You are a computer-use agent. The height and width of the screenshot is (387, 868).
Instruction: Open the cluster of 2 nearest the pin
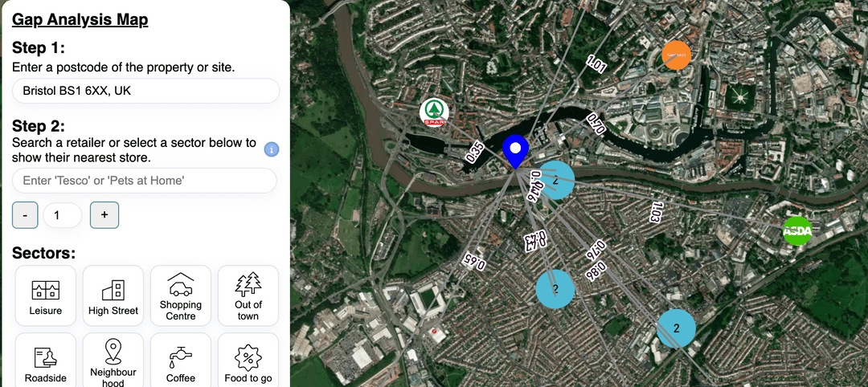pos(556,180)
